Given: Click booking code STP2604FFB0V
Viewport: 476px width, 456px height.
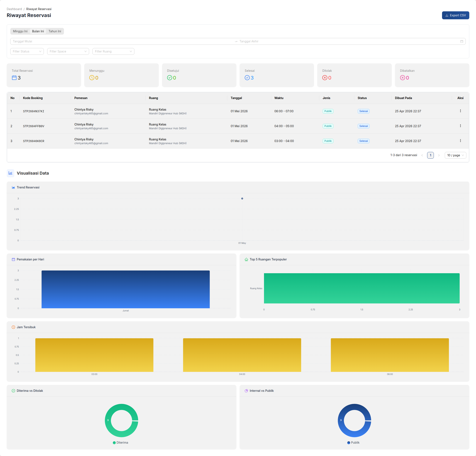Looking at the screenshot, I should [34, 126].
